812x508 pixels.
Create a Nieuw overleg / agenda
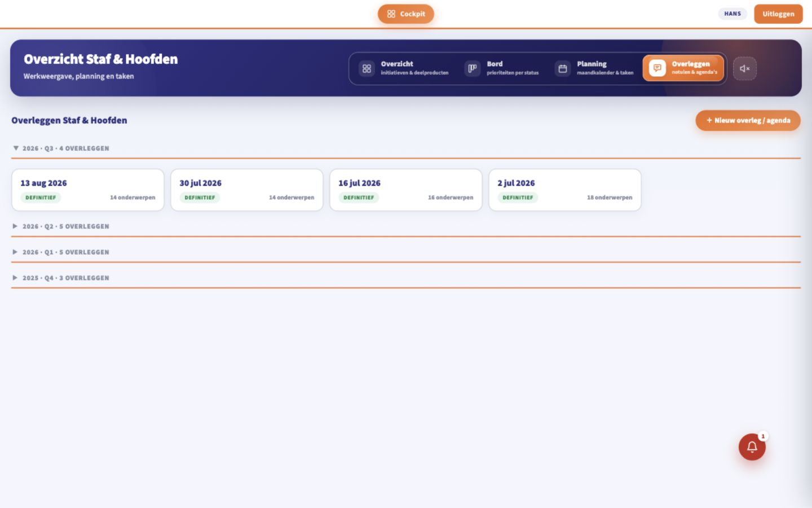tap(748, 120)
